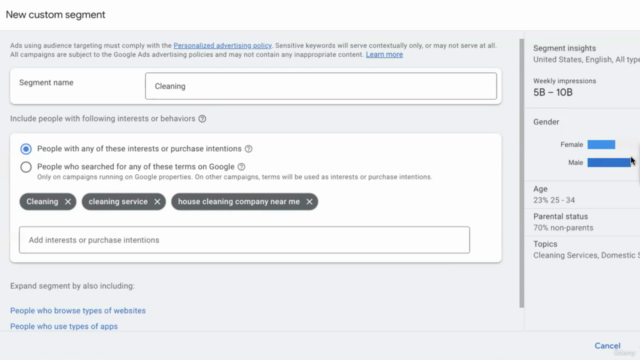Remove the cleaning service keyword chip
Image resolution: width=640 pixels, height=360 pixels.
pyautogui.click(x=157, y=202)
